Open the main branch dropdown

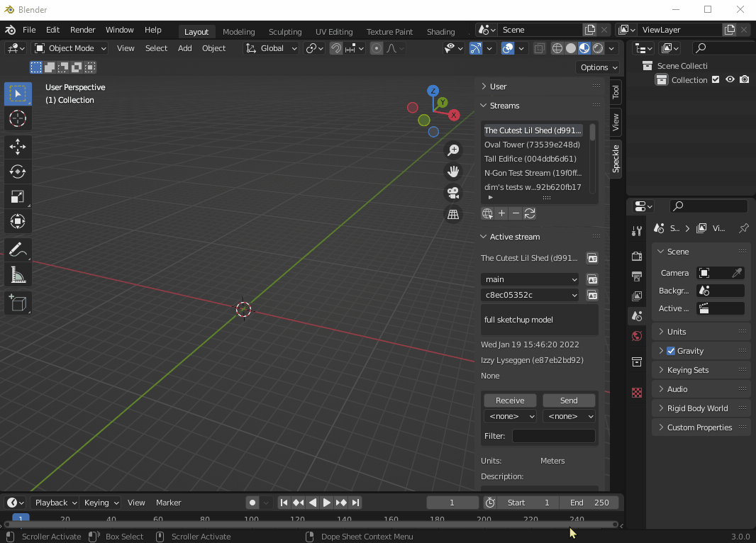(x=530, y=279)
